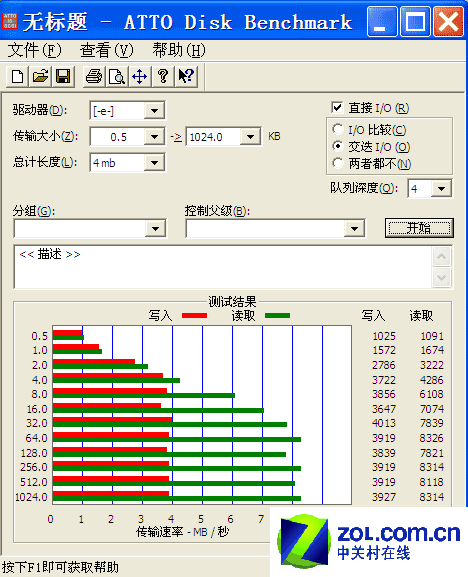468x577 pixels.
Task: Select the 交迭 I/O radio button
Action: (337, 146)
